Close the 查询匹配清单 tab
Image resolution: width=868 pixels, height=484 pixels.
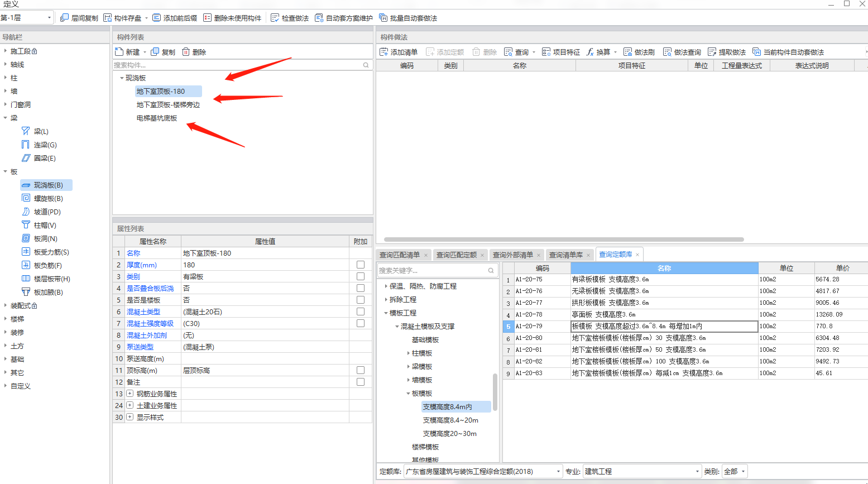[x=426, y=255]
